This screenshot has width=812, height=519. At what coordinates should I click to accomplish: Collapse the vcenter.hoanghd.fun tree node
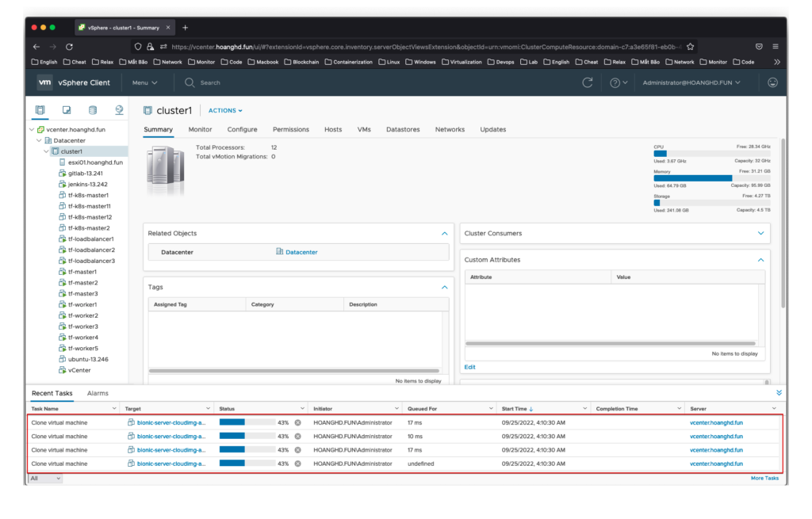[32, 129]
